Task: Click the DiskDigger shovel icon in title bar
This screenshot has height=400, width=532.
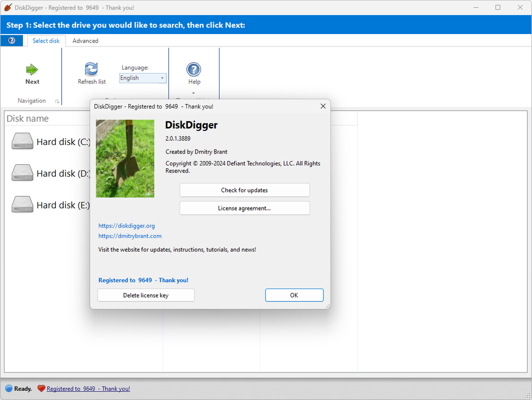Action: 8,7
